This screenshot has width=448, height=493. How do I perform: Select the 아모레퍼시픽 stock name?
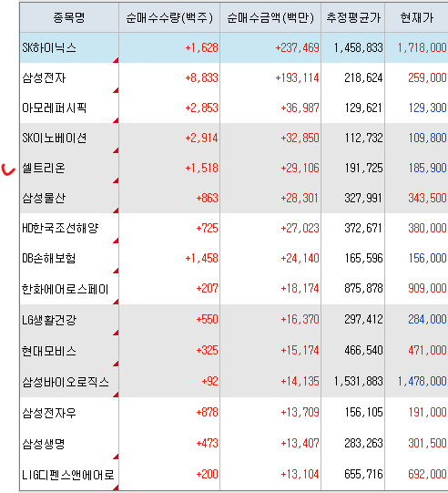point(54,108)
